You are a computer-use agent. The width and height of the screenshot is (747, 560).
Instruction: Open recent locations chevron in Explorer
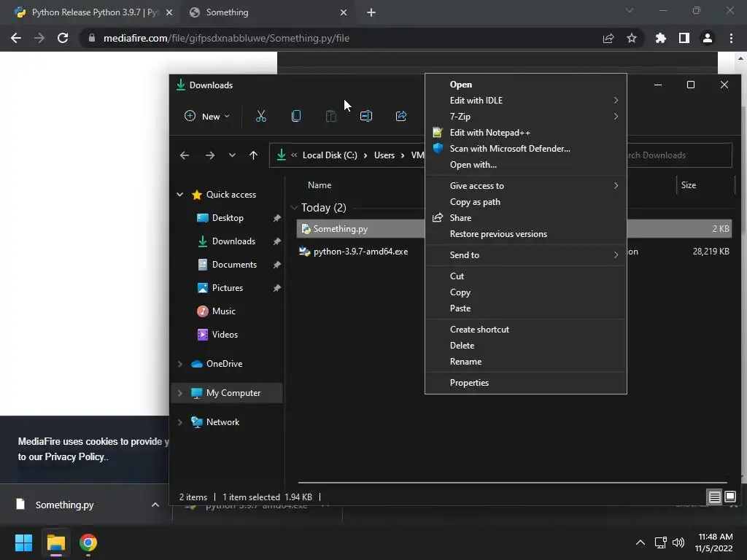tap(232, 155)
